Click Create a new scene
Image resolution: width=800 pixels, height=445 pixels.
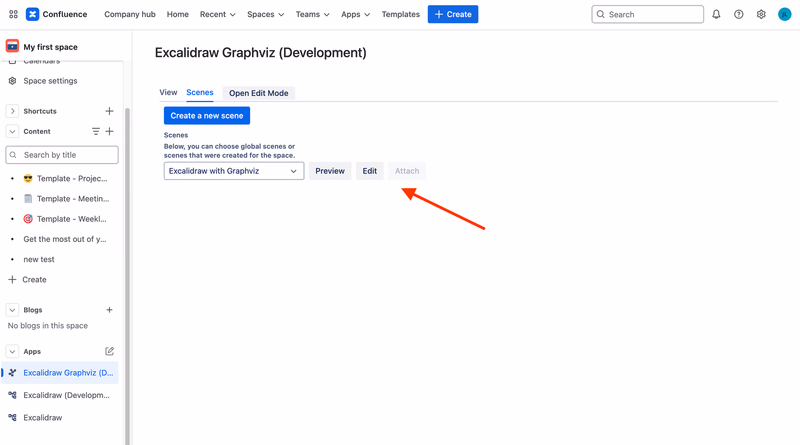[x=207, y=115]
